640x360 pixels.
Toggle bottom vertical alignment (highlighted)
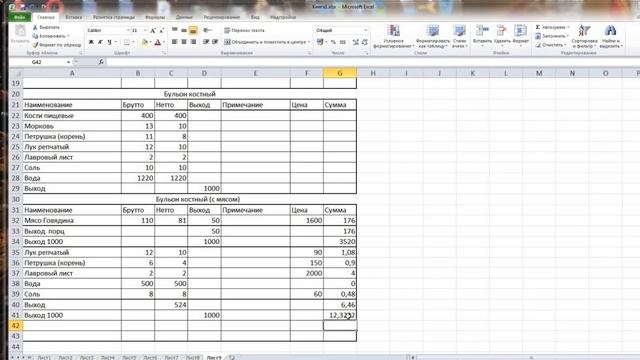pyautogui.click(x=193, y=30)
